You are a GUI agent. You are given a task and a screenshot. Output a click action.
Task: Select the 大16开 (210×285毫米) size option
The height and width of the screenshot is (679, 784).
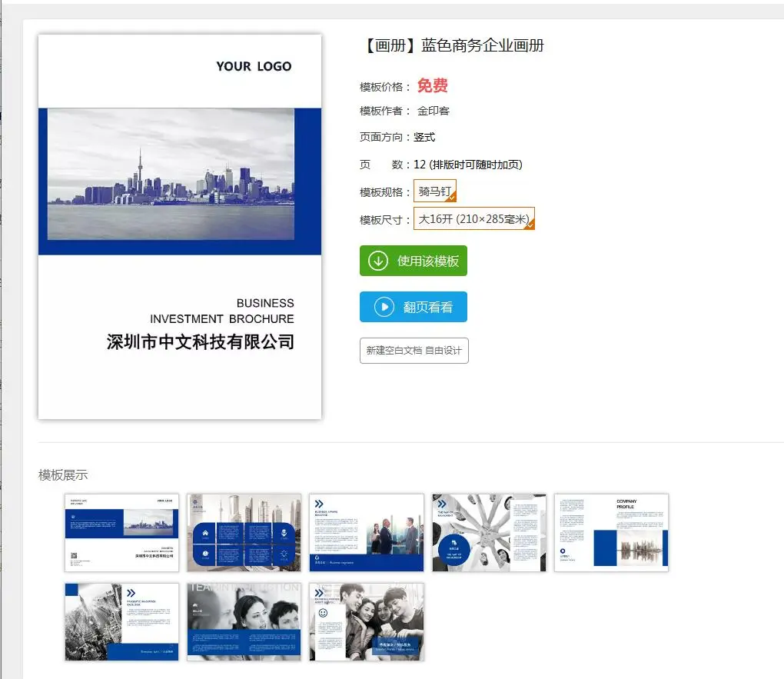click(474, 218)
